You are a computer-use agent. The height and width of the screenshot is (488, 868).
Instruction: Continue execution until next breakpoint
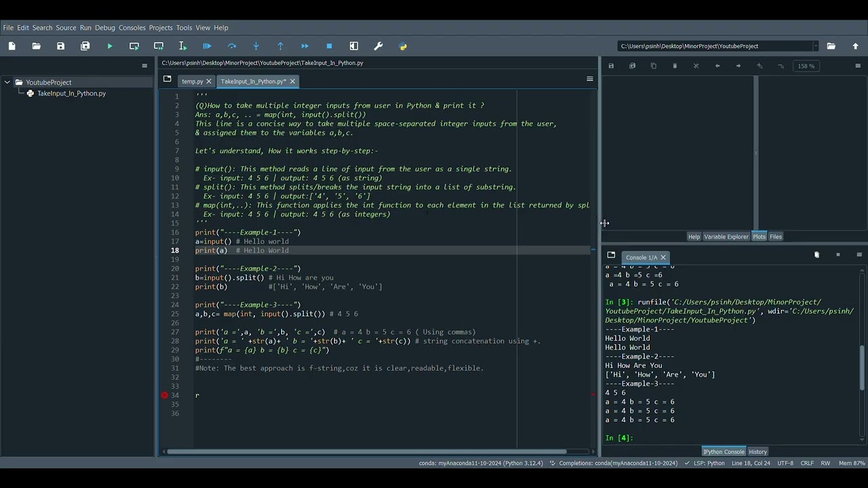305,46
